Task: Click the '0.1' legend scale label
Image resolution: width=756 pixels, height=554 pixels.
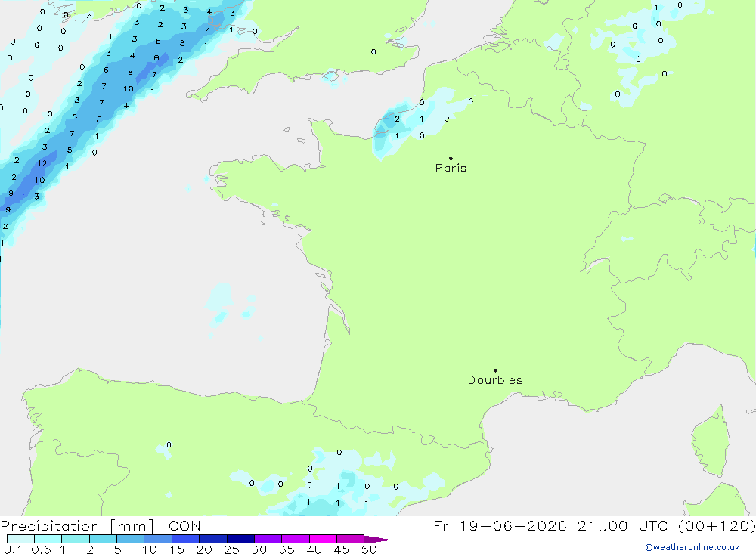Action: (x=13, y=549)
